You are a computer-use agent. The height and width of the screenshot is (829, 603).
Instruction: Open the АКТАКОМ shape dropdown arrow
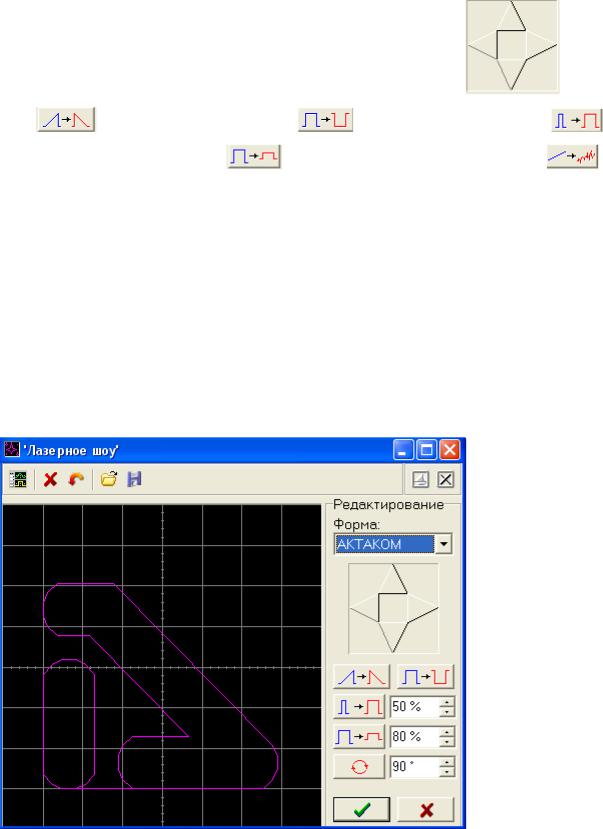pyautogui.click(x=444, y=544)
